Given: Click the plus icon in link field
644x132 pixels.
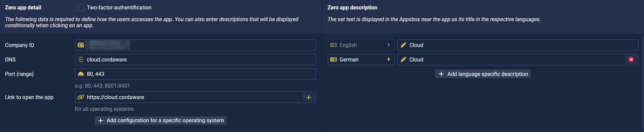Looking at the screenshot, I should [x=309, y=97].
